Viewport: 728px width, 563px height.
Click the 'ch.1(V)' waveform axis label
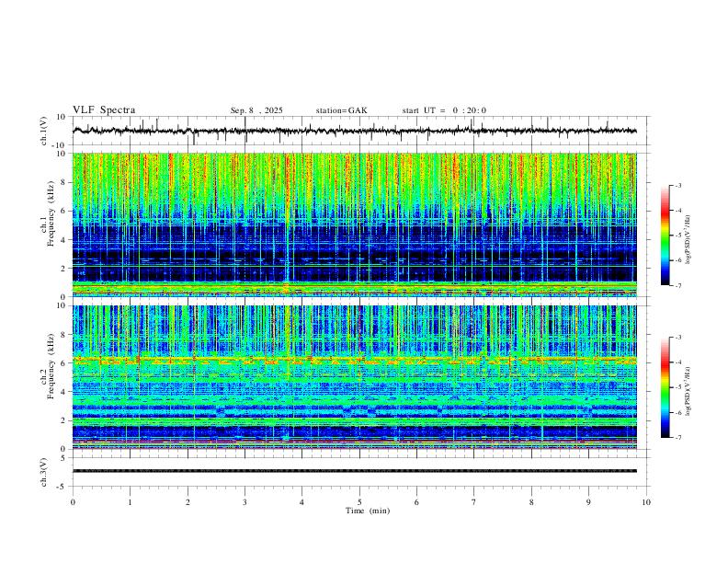tap(44, 131)
